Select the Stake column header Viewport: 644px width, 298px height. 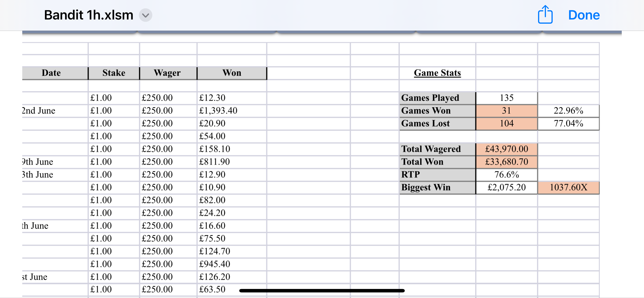(114, 73)
